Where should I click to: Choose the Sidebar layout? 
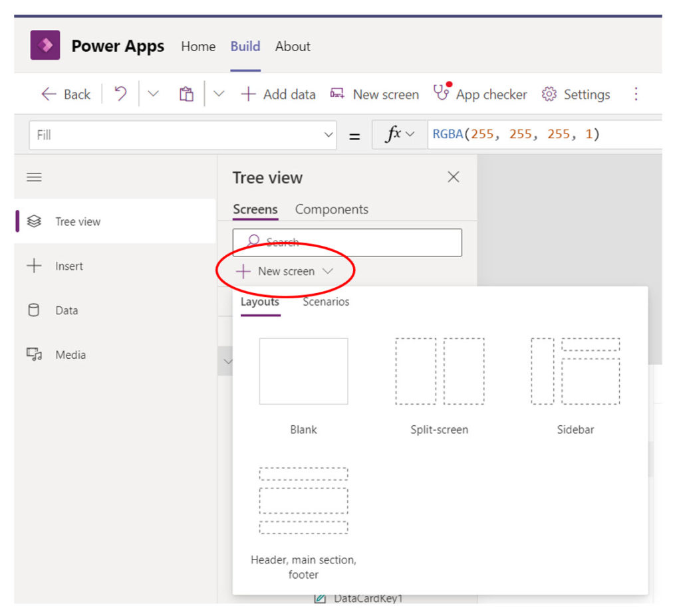(575, 371)
